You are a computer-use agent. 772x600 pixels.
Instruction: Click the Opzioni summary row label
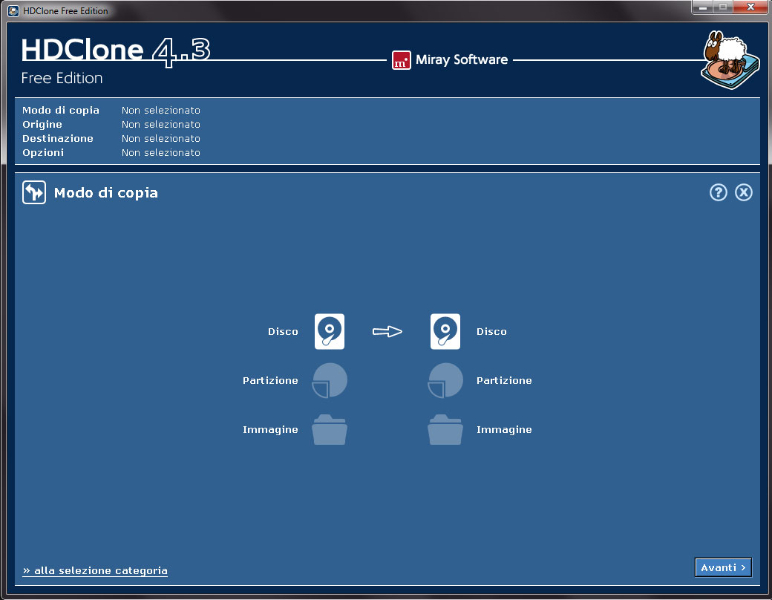[x=43, y=153]
